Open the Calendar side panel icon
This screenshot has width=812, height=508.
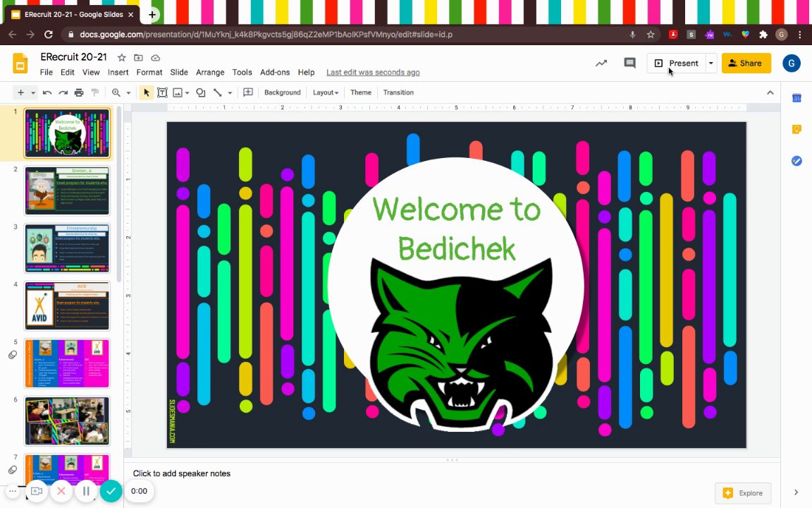click(796, 98)
